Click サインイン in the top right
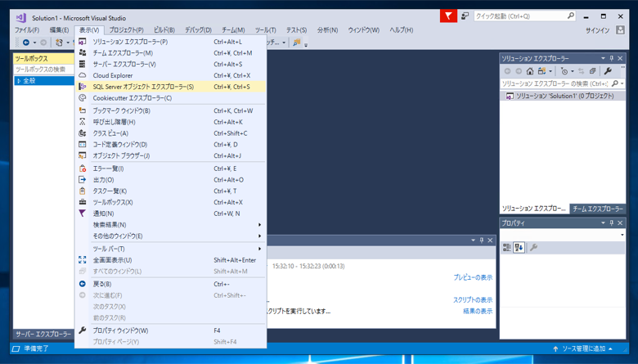This screenshot has width=638, height=364. 597,30
